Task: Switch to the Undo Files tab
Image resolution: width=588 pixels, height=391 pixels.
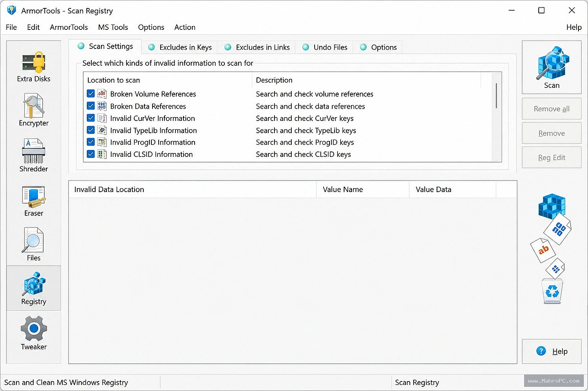Action: coord(325,47)
